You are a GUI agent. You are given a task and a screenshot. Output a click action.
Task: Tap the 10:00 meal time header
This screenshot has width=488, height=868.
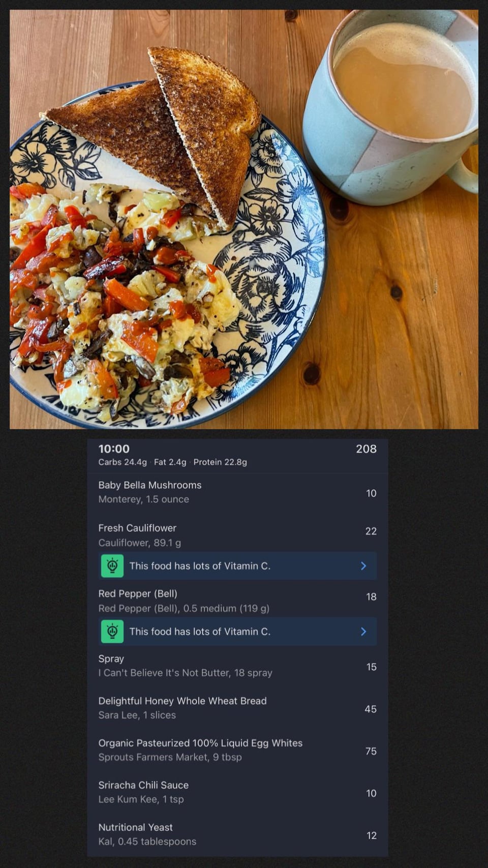click(114, 448)
